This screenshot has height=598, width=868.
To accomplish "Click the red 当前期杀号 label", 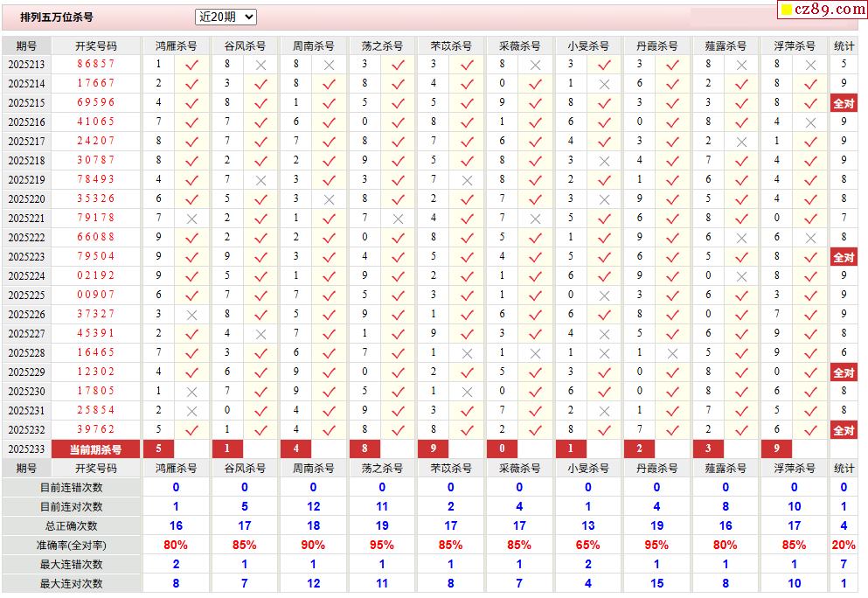I will 96,449.
